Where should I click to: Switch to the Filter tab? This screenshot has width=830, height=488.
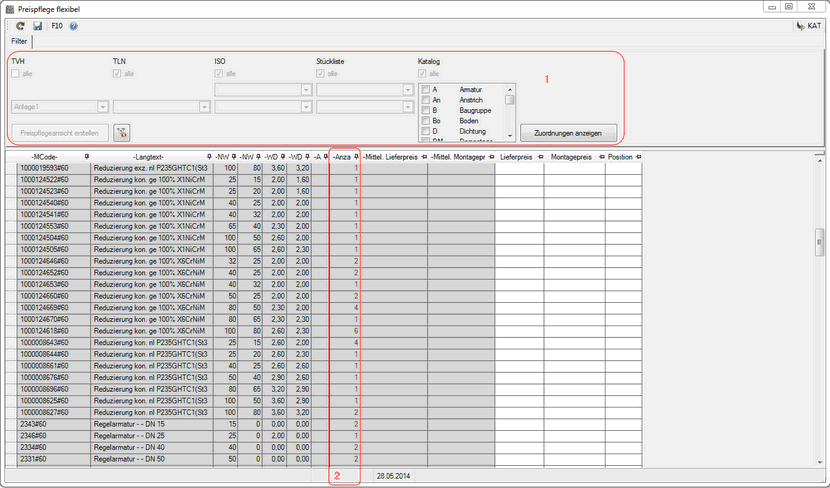pyautogui.click(x=19, y=42)
